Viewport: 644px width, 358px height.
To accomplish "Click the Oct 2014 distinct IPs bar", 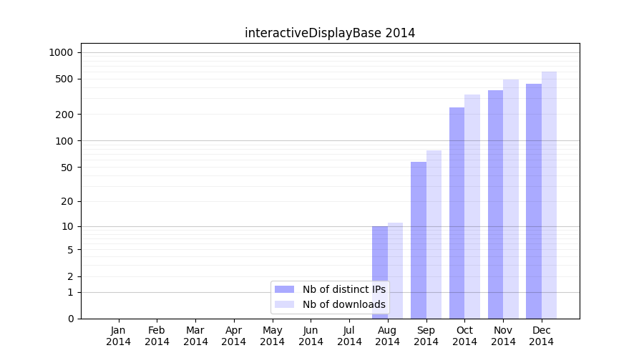I will click(457, 213).
